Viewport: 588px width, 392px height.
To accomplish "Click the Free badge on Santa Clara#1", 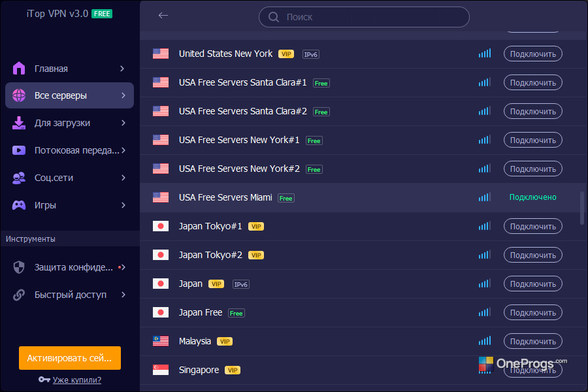I will [x=321, y=83].
